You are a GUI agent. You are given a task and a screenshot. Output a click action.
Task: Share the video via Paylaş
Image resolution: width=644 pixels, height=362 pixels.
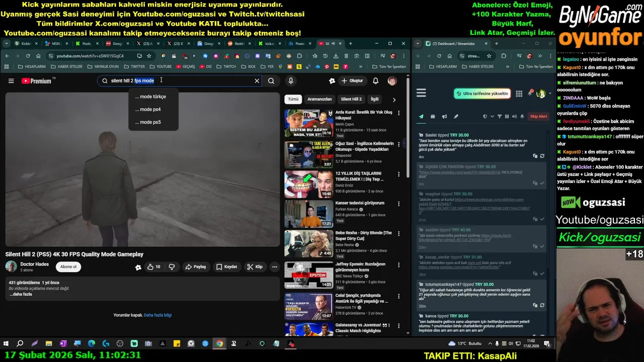tap(196, 267)
